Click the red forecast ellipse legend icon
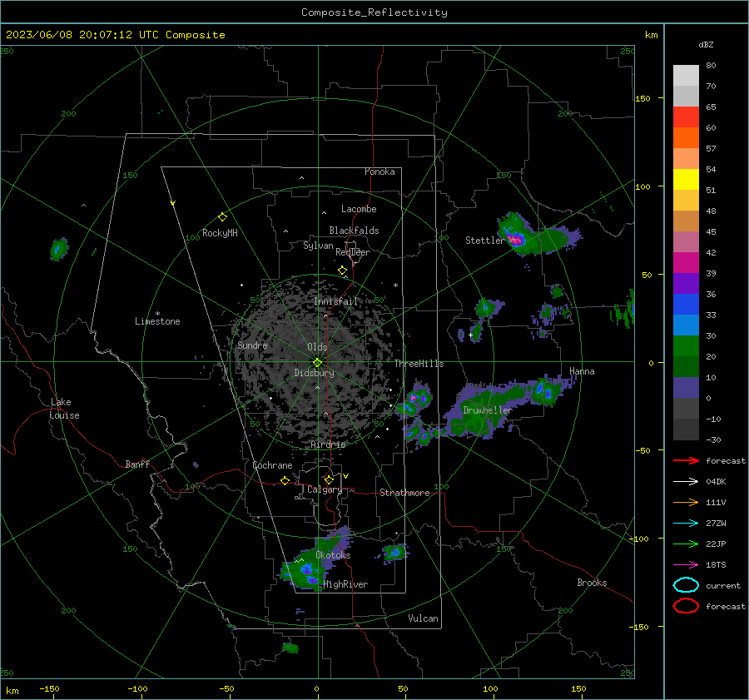 click(686, 606)
